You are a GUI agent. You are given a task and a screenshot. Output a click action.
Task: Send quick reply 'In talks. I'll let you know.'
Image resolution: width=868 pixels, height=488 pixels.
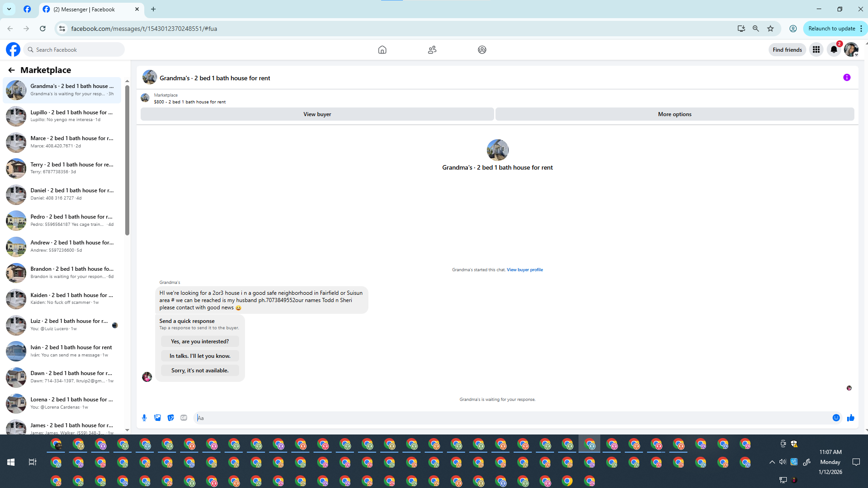(x=200, y=356)
